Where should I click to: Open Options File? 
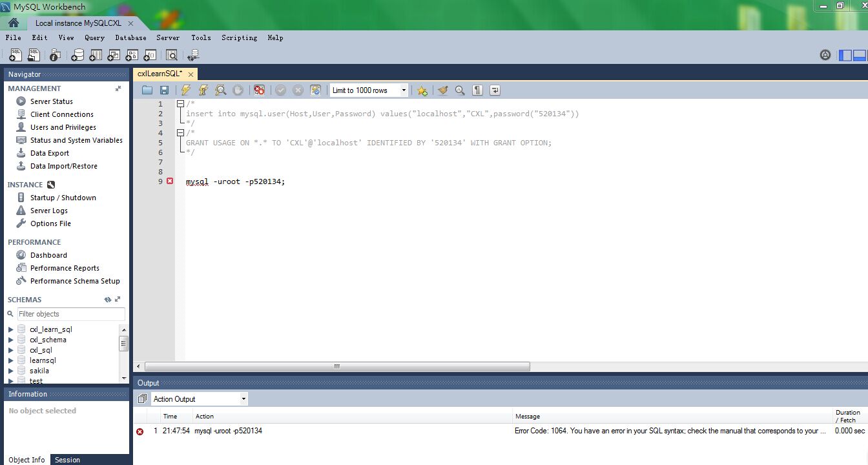tap(50, 223)
